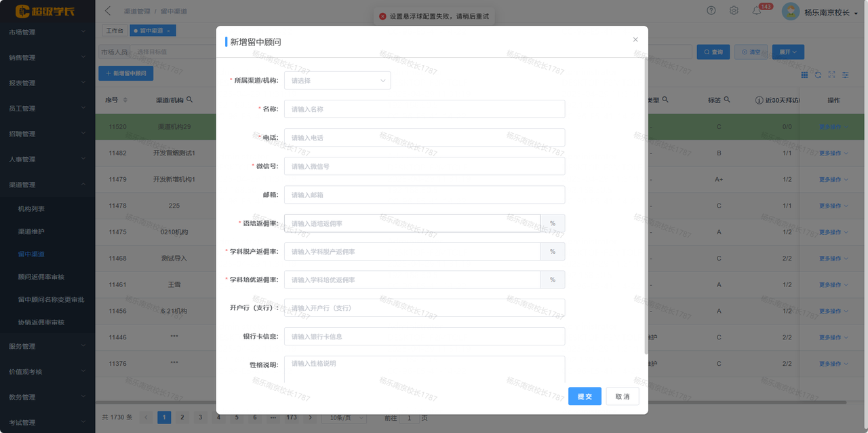Click the back arrow beside the breadcrumb

click(x=108, y=11)
